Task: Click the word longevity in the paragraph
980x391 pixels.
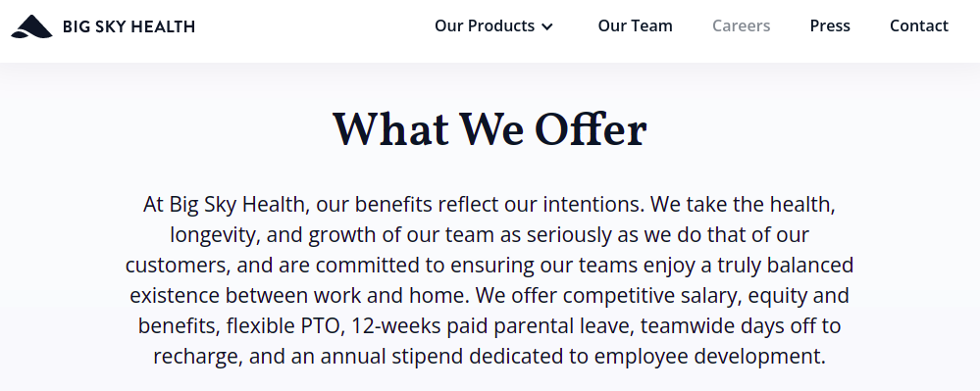Action: [215, 235]
